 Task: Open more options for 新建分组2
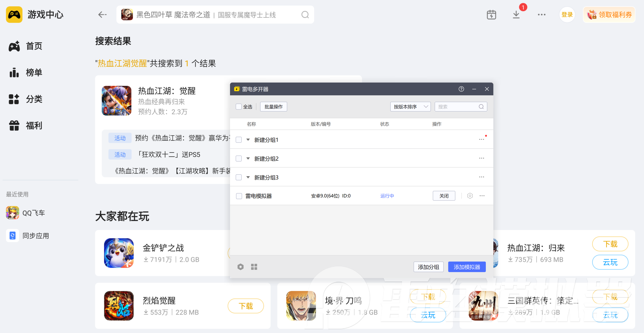point(481,158)
